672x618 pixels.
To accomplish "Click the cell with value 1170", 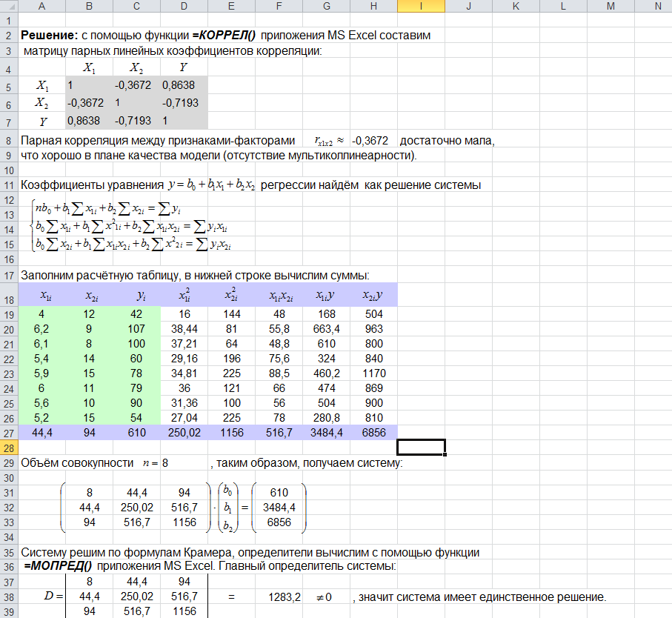I will point(373,373).
